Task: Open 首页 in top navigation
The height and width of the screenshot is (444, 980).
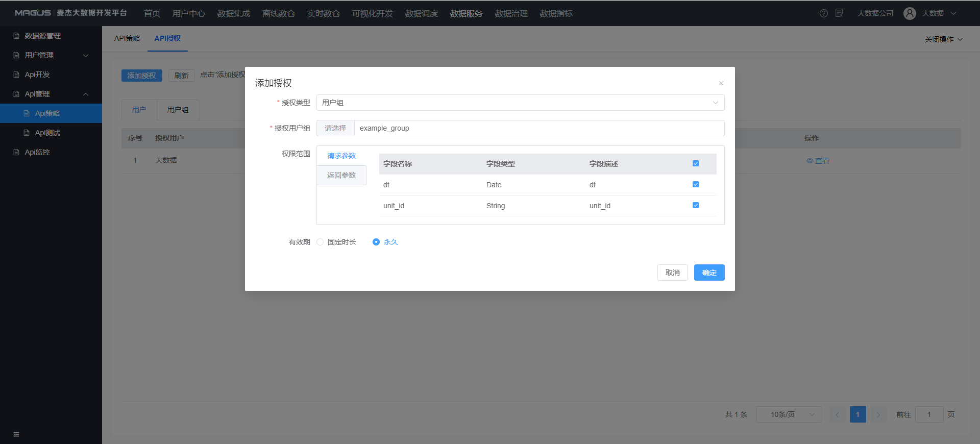Action: [152, 13]
